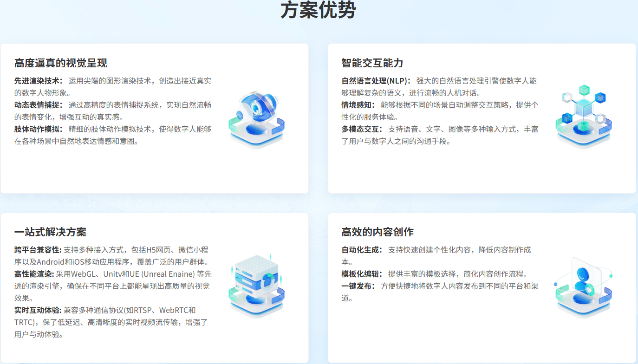Select the 方案优势 page title

(x=318, y=10)
